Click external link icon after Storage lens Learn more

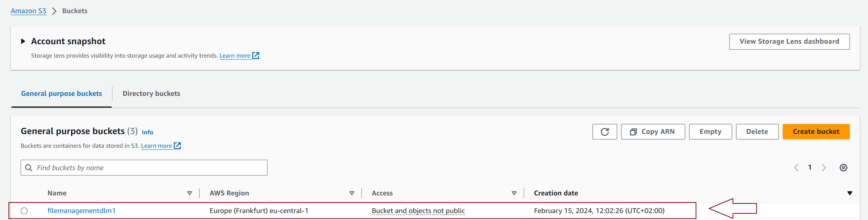tap(256, 56)
